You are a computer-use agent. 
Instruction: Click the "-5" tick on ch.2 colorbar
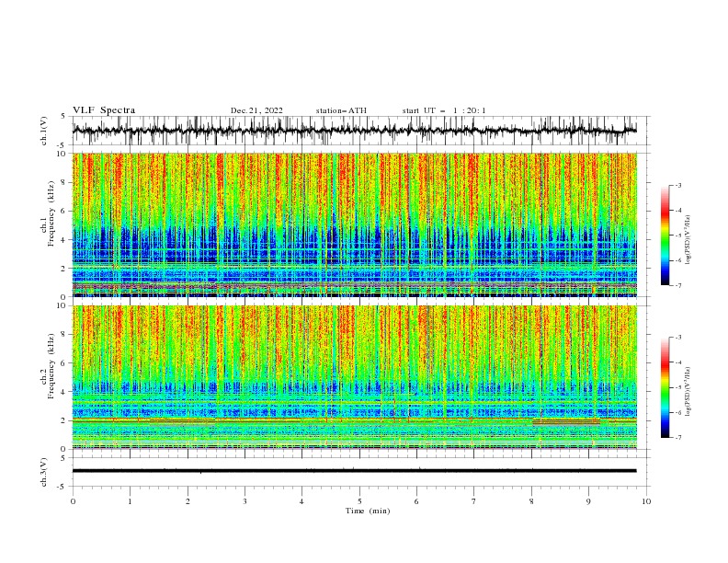pos(677,387)
